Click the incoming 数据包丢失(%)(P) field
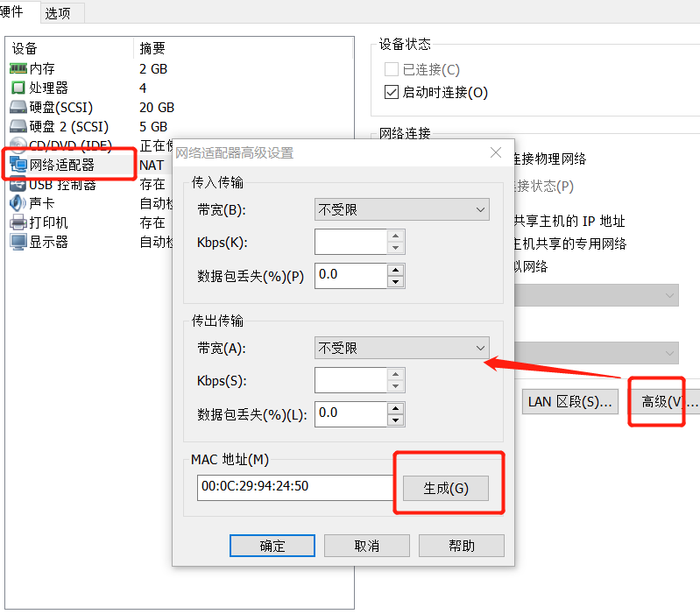The image size is (700, 614). pyautogui.click(x=351, y=276)
